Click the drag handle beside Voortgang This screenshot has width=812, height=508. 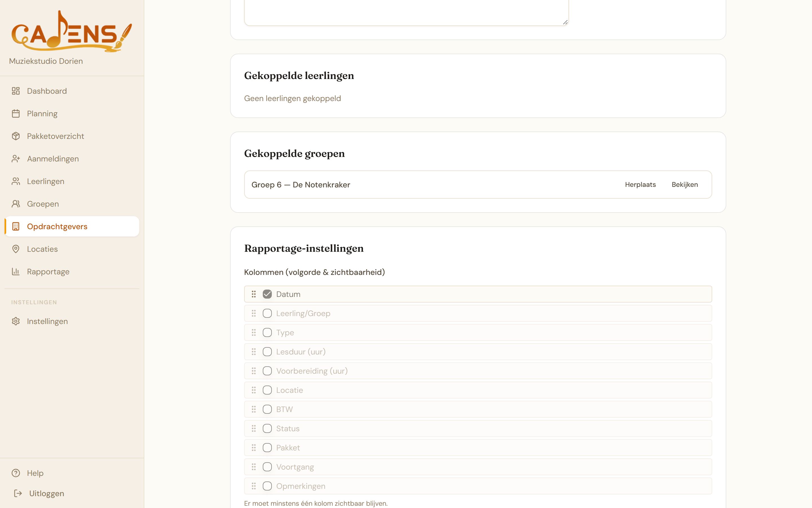[254, 467]
